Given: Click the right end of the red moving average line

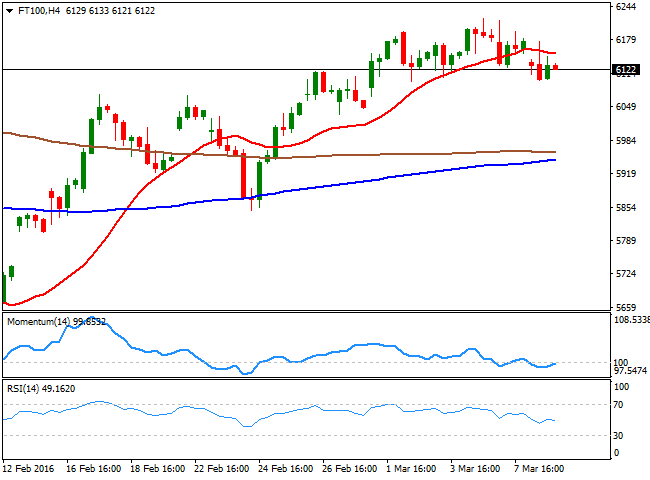Looking at the screenshot, I should (x=555, y=53).
